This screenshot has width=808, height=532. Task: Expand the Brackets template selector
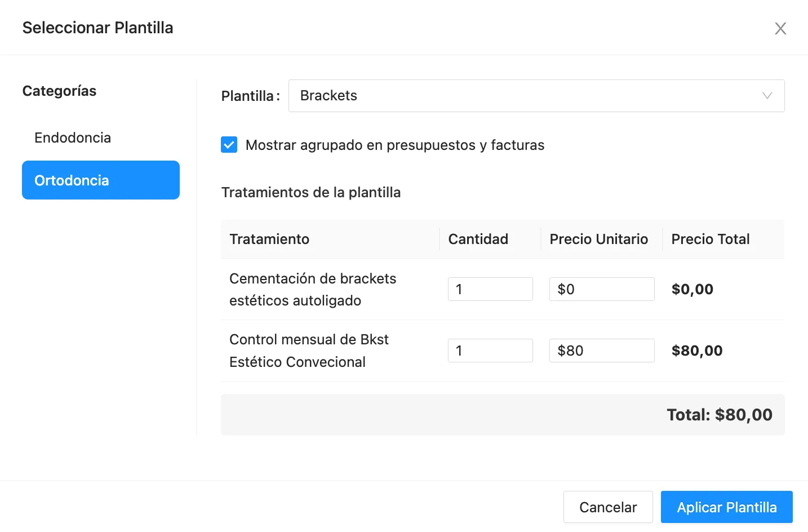(535, 96)
